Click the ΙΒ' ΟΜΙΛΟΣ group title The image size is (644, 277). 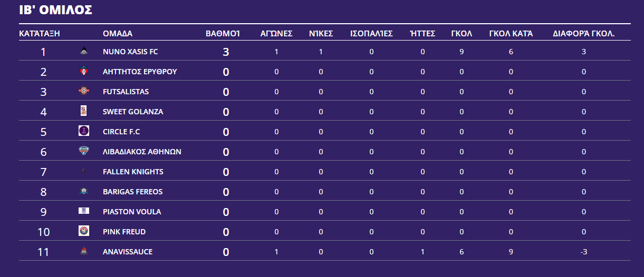click(56, 9)
